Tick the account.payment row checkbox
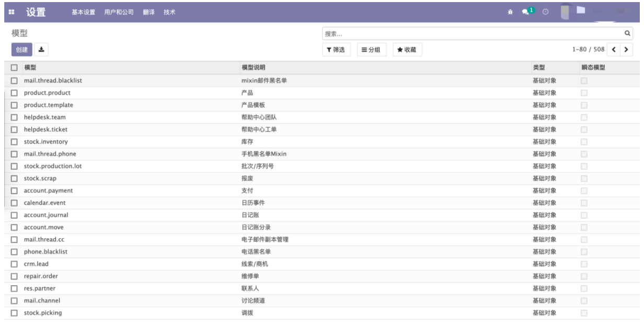 coord(15,191)
